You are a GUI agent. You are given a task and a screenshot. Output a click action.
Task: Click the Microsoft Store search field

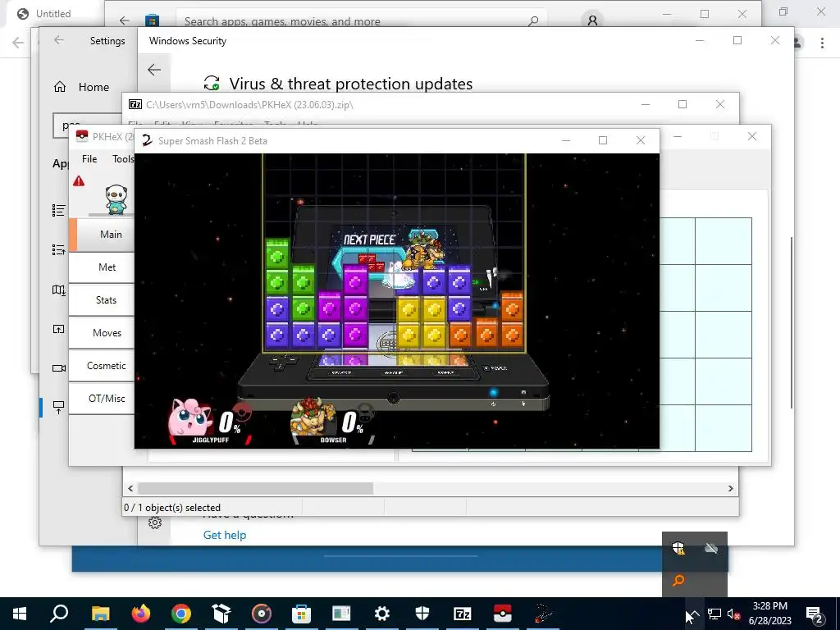354,21
